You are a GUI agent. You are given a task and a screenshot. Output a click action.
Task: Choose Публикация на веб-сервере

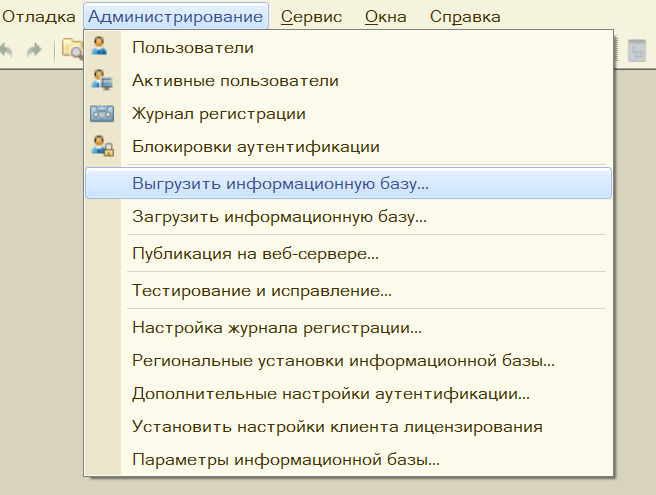coord(348,253)
